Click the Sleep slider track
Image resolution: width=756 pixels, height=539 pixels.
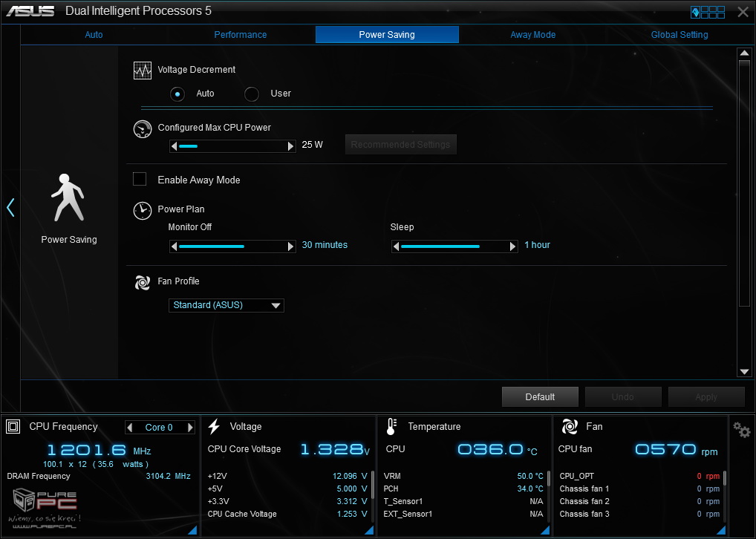coord(454,246)
